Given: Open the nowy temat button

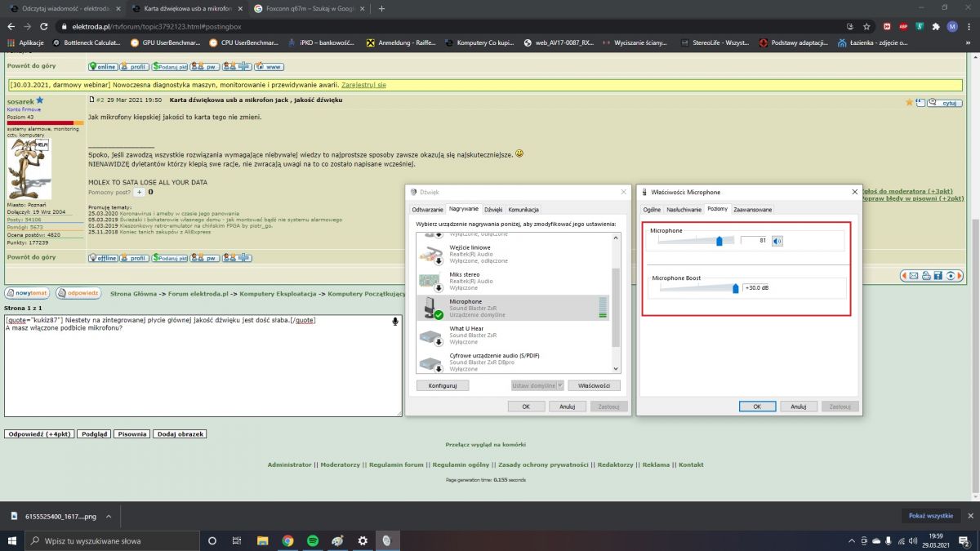Looking at the screenshot, I should (x=27, y=292).
